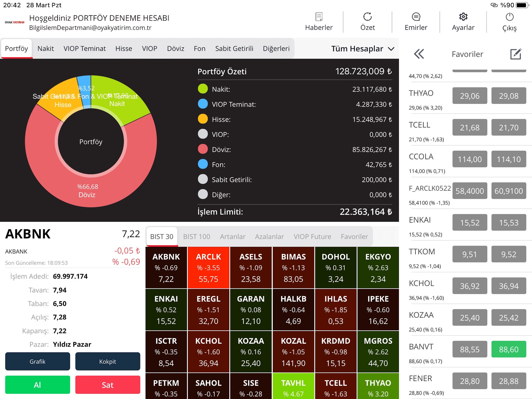Open the VIOP Teminat tab

[85, 49]
